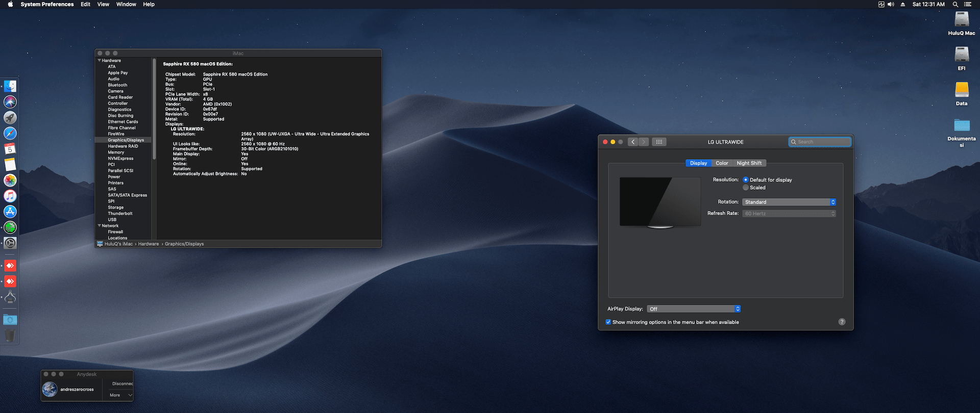Viewport: 980px width, 413px height.
Task: Switch to the Color tab
Action: coord(722,163)
